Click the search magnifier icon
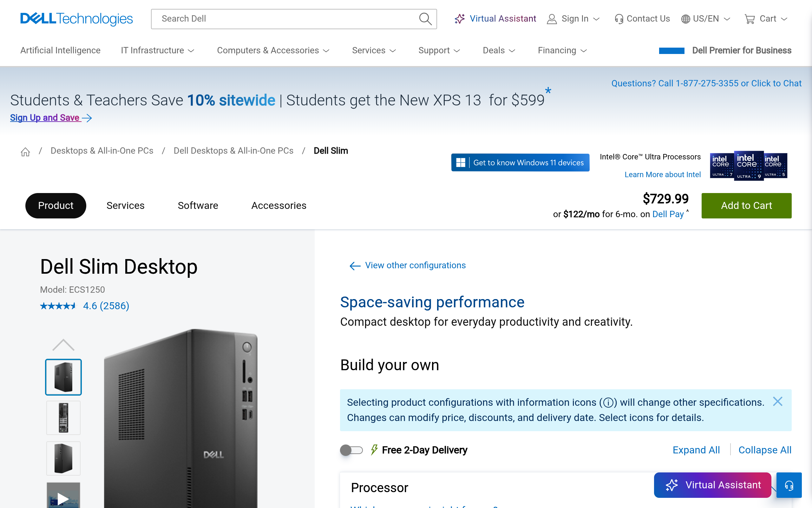Screen dimensions: 812x508 425,19
